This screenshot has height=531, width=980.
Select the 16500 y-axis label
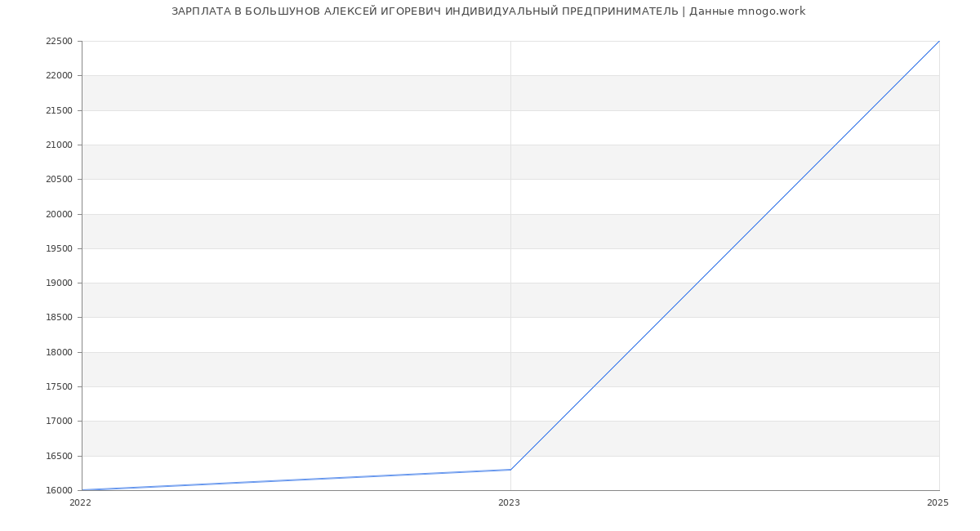coord(60,456)
